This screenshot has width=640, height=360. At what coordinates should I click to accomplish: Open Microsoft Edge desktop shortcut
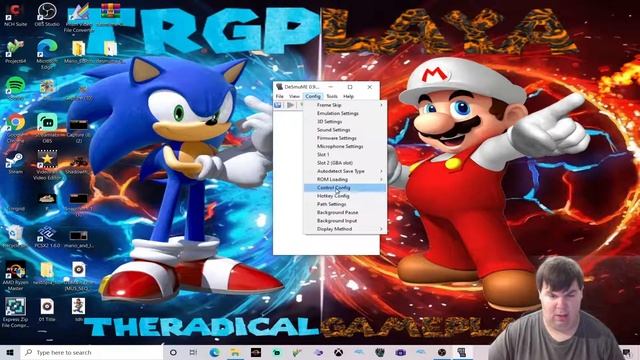pos(47,54)
